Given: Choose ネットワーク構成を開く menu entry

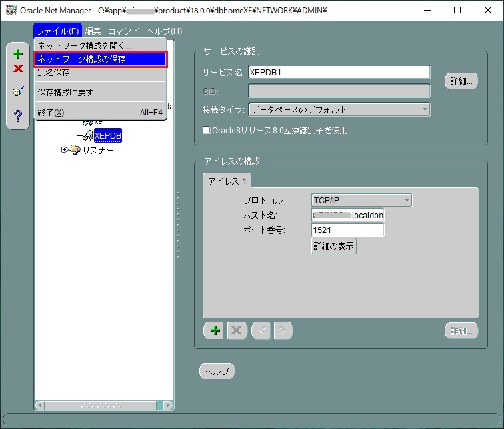Looking at the screenshot, I should tap(100, 45).
